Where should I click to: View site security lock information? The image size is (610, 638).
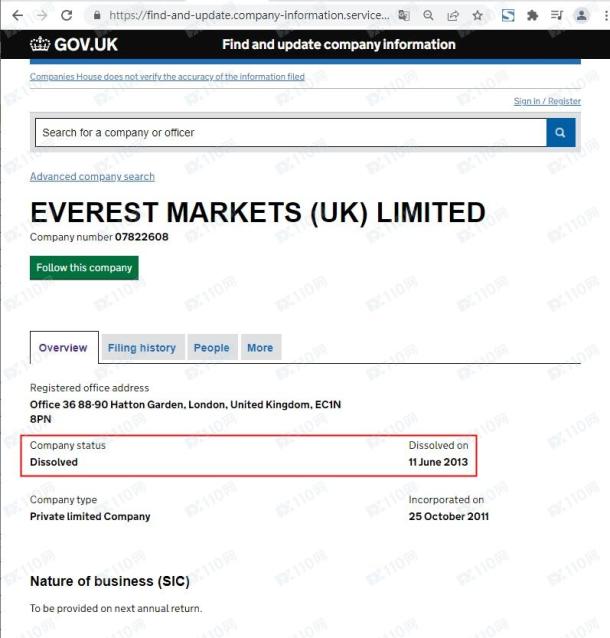coord(97,16)
